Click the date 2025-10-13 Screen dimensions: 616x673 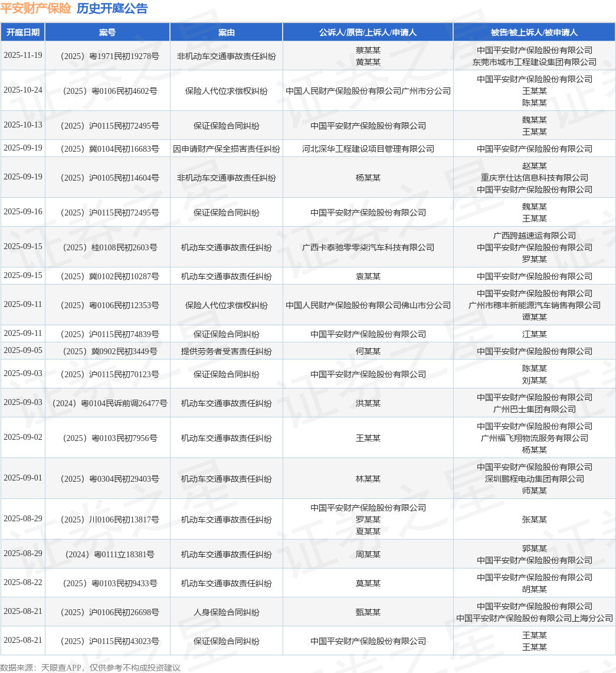tap(23, 125)
